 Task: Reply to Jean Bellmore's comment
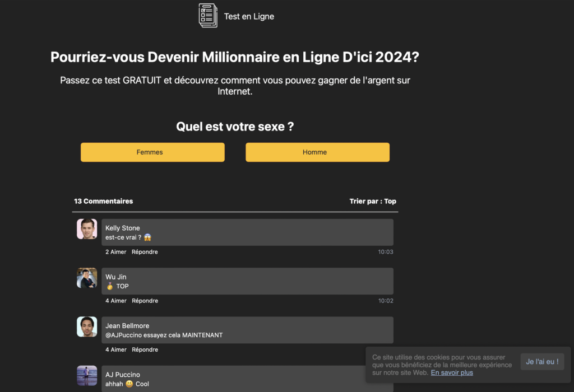pyautogui.click(x=145, y=349)
